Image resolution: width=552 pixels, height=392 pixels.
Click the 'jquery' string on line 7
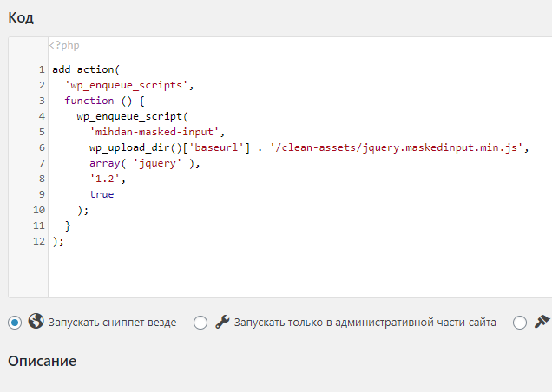click(157, 163)
